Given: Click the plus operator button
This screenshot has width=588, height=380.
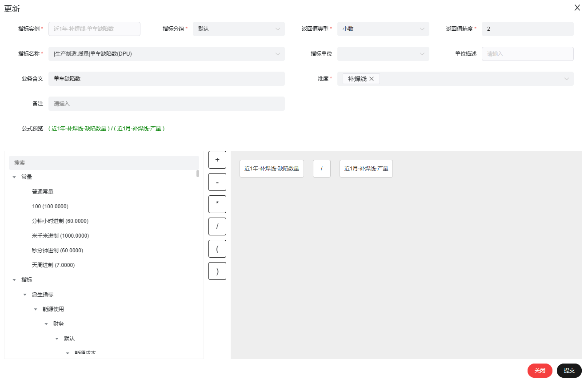Looking at the screenshot, I should pos(217,160).
